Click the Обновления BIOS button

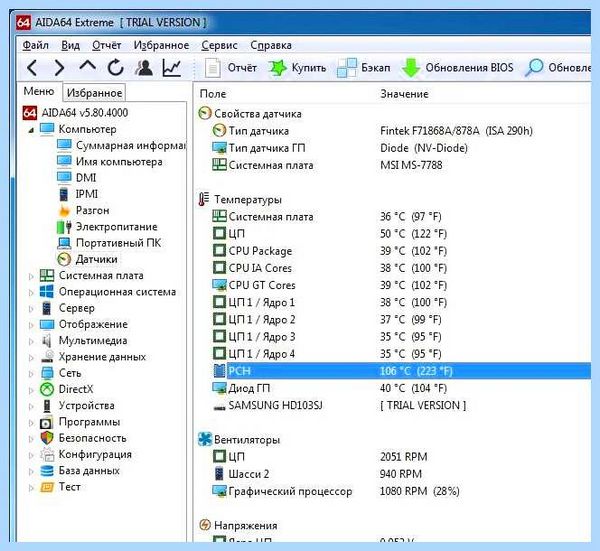[x=458, y=68]
